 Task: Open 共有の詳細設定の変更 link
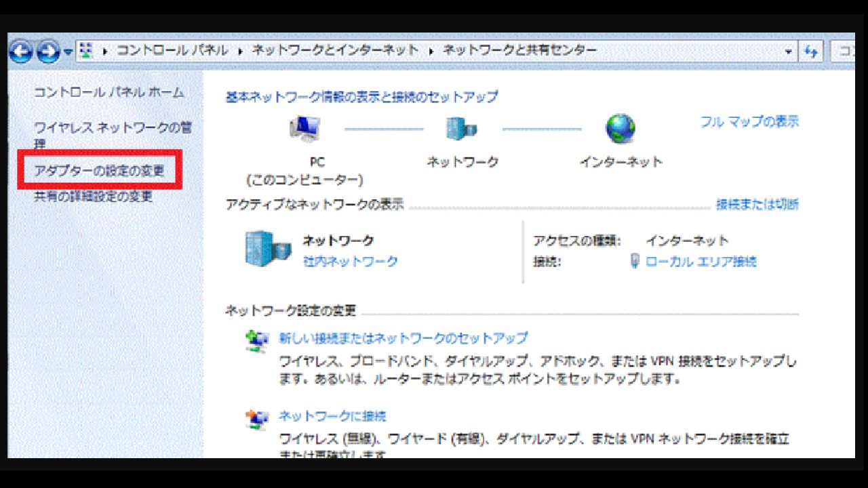[94, 197]
